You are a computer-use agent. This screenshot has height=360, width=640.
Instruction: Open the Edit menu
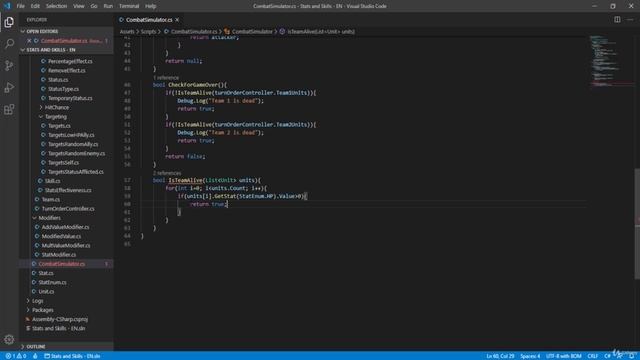(35, 6)
